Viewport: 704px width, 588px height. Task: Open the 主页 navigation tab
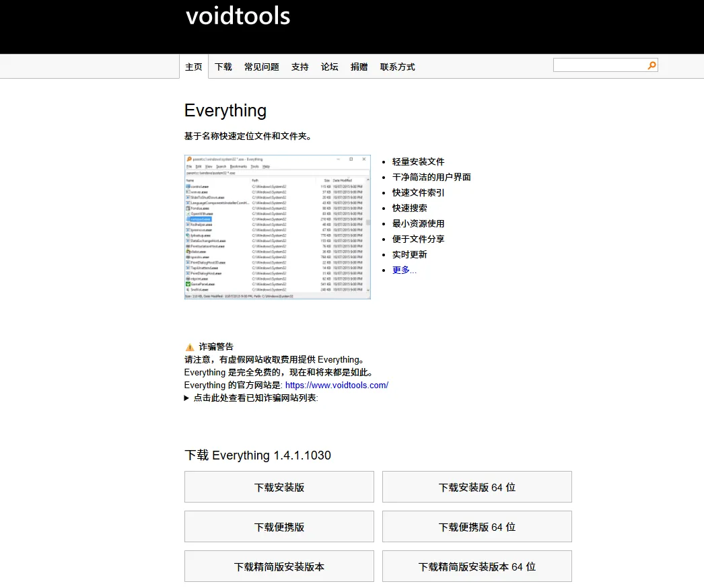click(194, 67)
